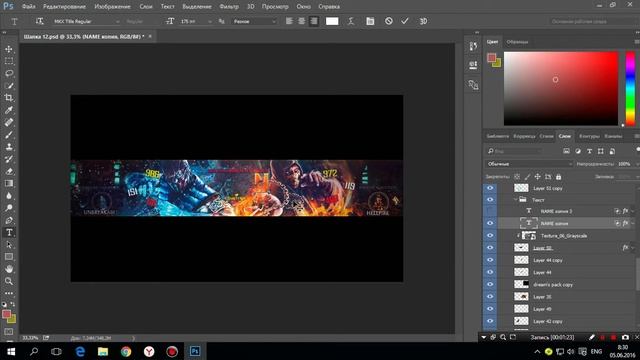Select the Brush tool

tap(9, 135)
